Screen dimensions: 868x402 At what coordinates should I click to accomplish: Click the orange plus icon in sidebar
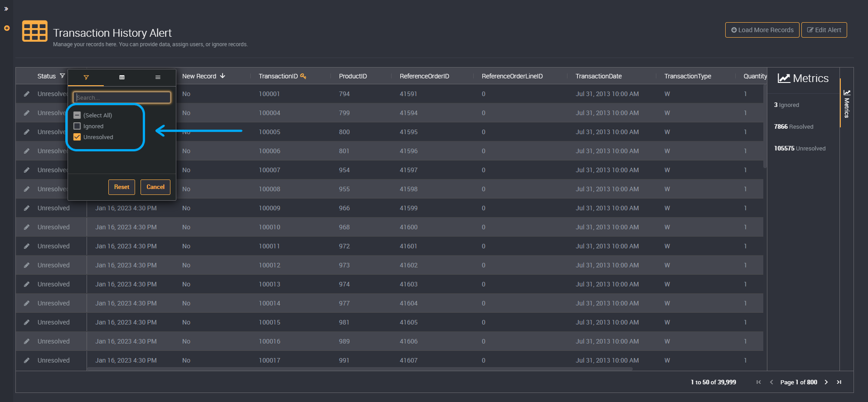pos(7,28)
